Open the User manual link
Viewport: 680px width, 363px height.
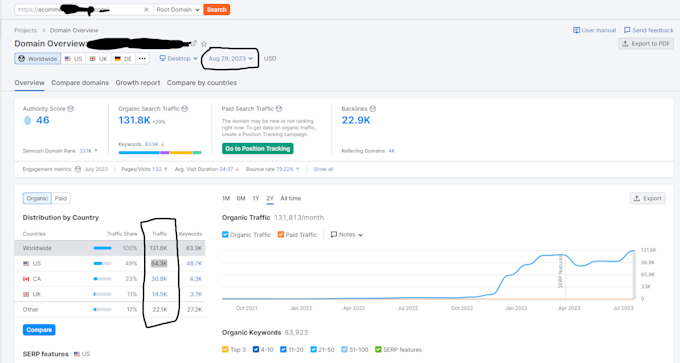click(x=595, y=30)
